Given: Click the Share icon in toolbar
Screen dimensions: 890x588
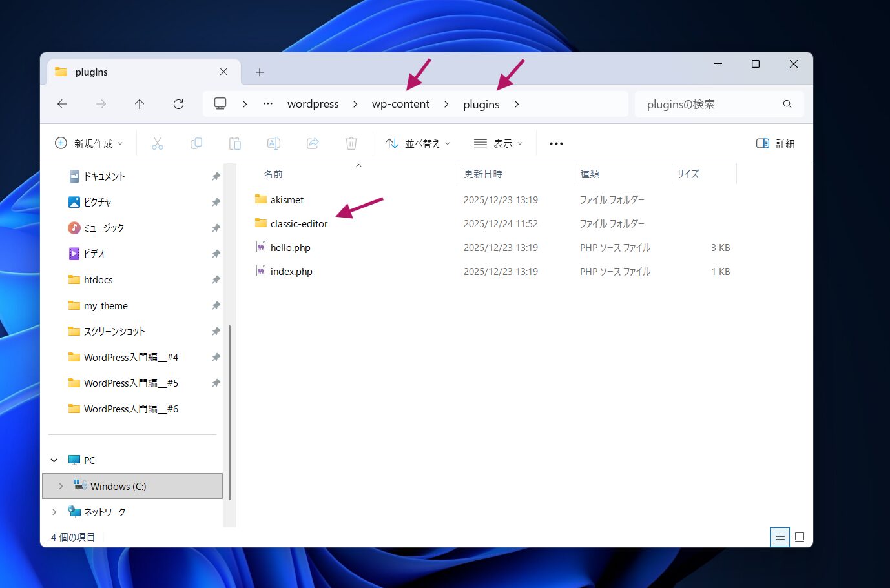Looking at the screenshot, I should point(313,143).
